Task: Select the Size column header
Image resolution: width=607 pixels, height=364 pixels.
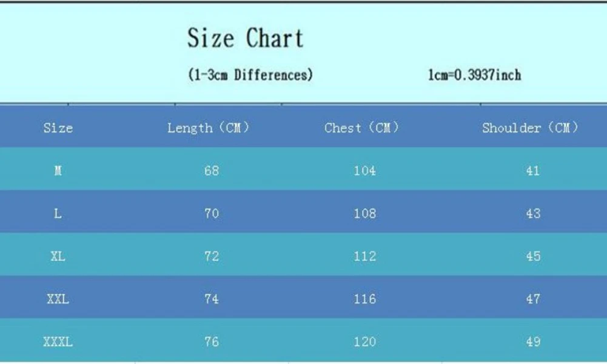Action: point(58,128)
